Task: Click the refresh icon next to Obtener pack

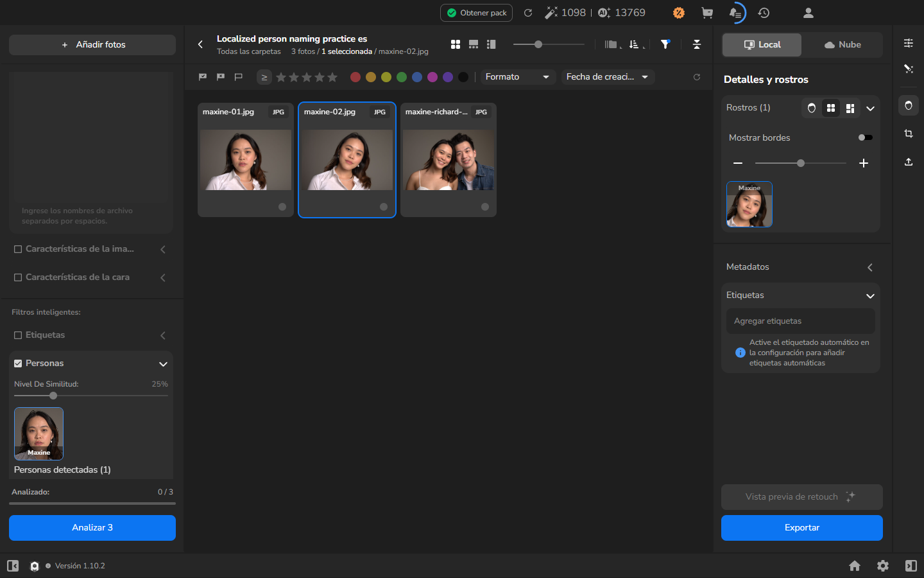Action: [528, 13]
